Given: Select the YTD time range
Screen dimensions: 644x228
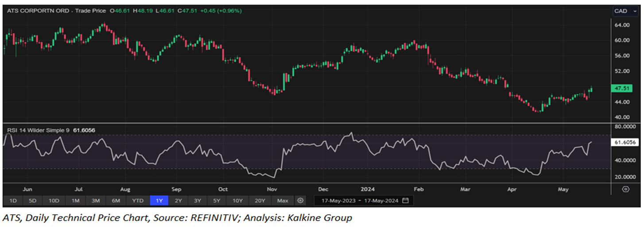Looking at the screenshot, I should pos(138,201).
